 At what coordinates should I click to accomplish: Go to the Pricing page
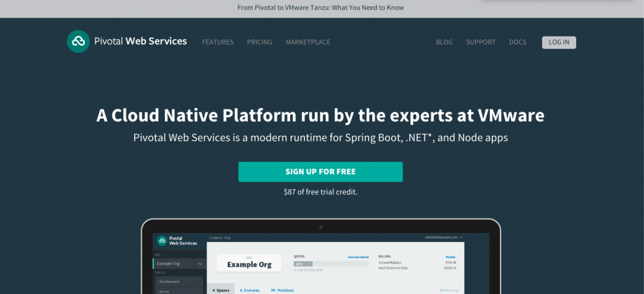[x=260, y=42]
